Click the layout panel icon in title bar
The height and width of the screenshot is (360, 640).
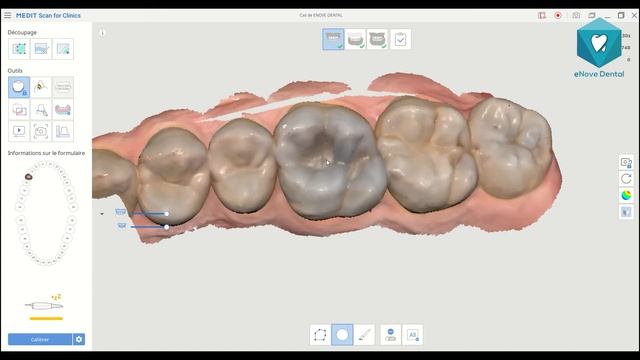[542, 16]
